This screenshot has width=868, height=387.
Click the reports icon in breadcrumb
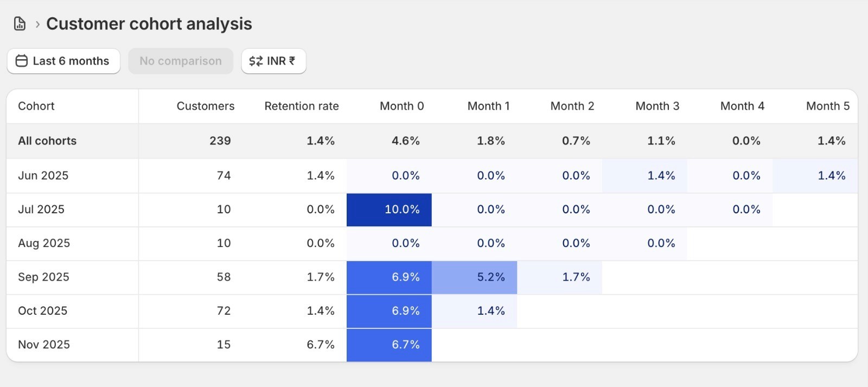(x=20, y=24)
